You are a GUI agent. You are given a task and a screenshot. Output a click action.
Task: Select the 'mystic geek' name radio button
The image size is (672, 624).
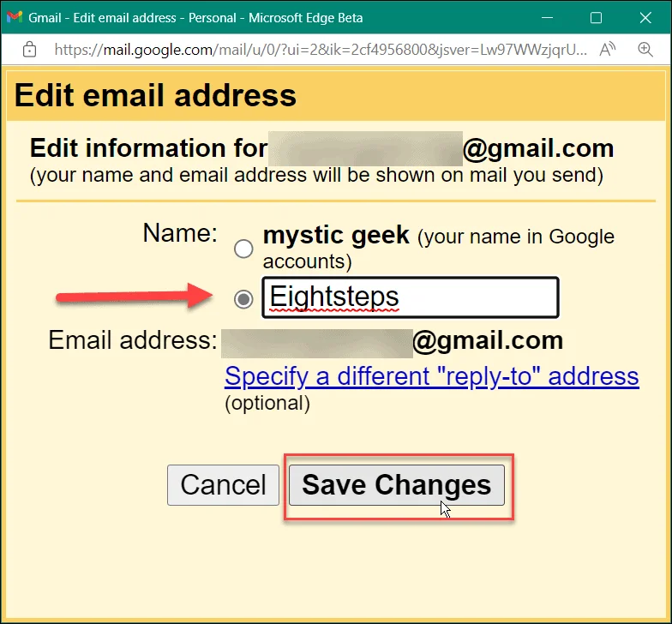coord(243,249)
